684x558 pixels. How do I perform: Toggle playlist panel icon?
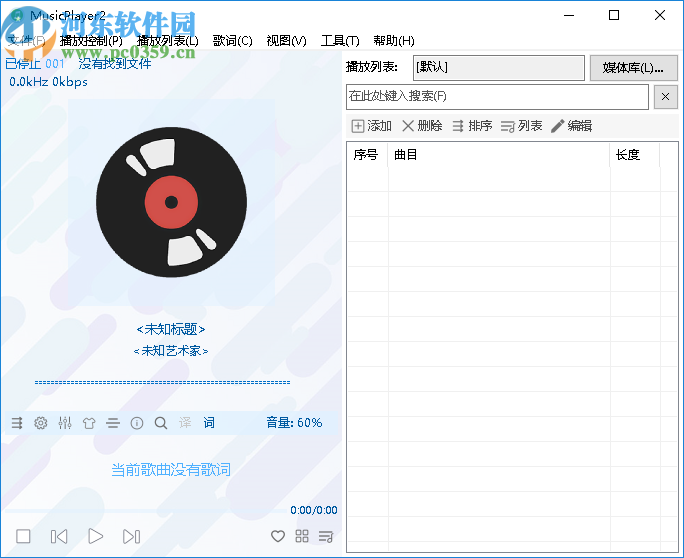[x=326, y=536]
